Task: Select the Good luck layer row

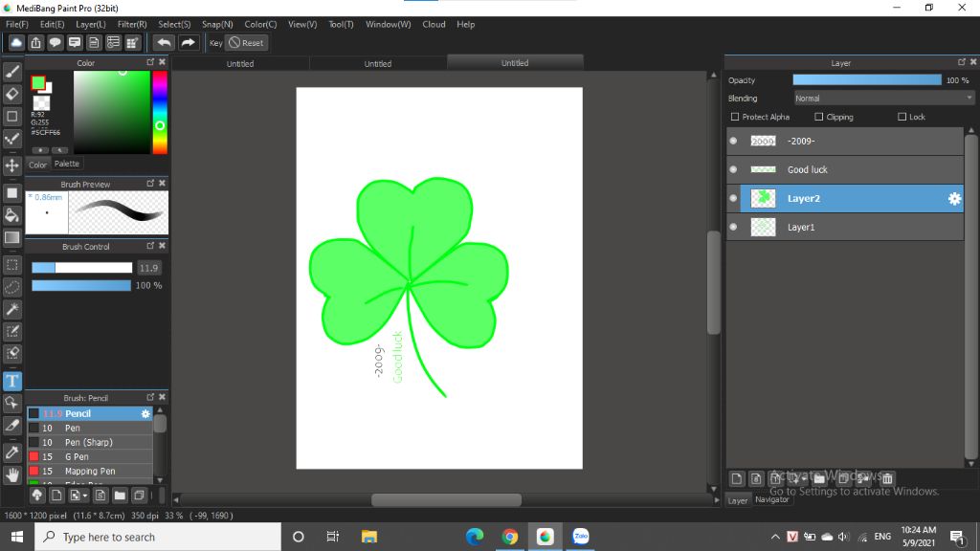Action: [844, 170]
